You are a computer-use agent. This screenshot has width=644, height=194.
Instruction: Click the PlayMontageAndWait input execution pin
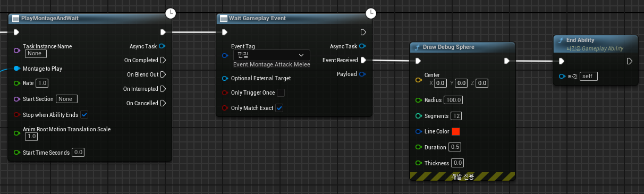[16, 32]
